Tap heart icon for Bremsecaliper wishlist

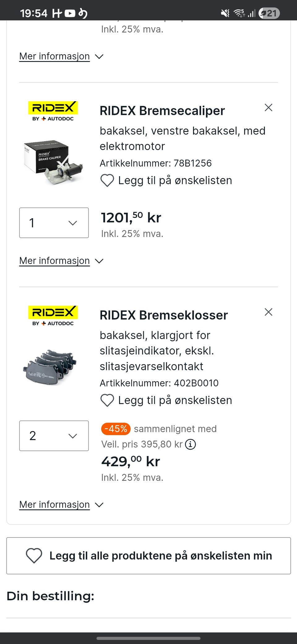[107, 181]
